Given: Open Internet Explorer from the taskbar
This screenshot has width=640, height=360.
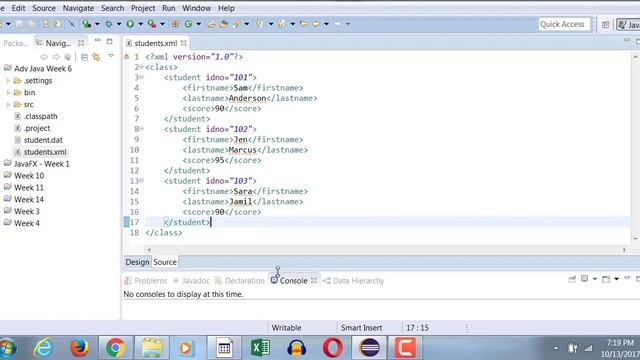Looking at the screenshot, I should click(43, 348).
